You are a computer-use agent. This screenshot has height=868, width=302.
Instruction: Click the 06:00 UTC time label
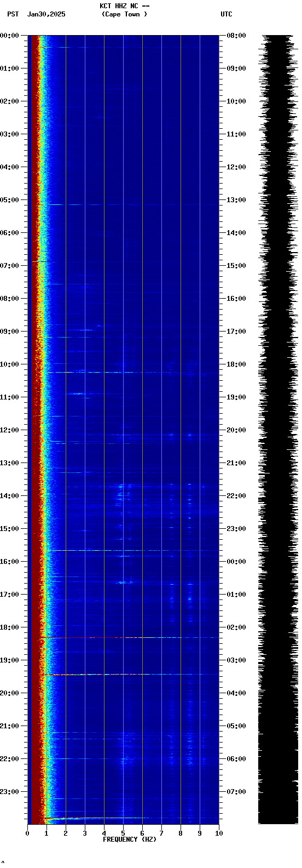tap(236, 759)
